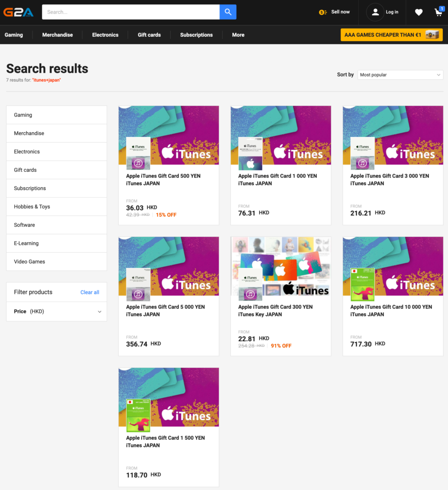
Task: Open the wishlist heart icon
Action: [x=419, y=12]
